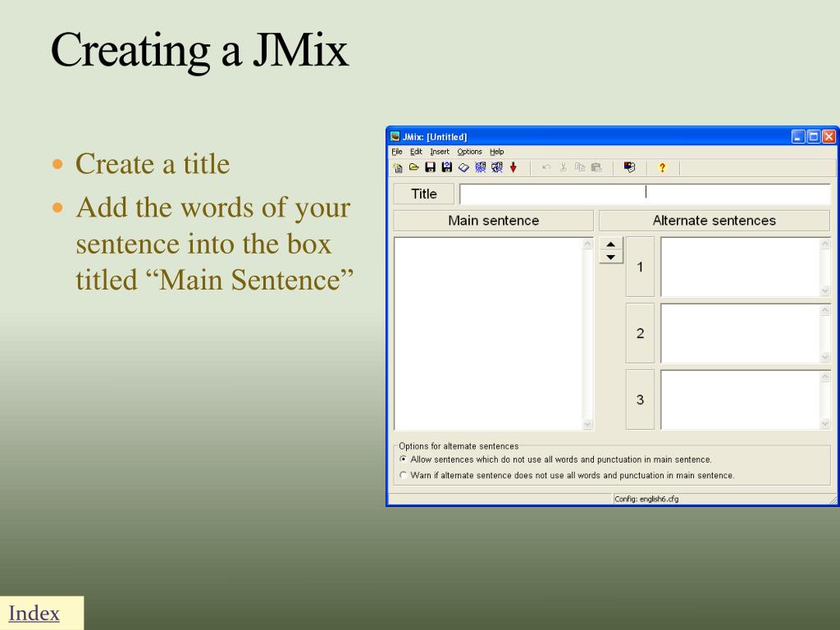This screenshot has width=840, height=630.
Task: Click the open book reading text icon
Action: 463,167
